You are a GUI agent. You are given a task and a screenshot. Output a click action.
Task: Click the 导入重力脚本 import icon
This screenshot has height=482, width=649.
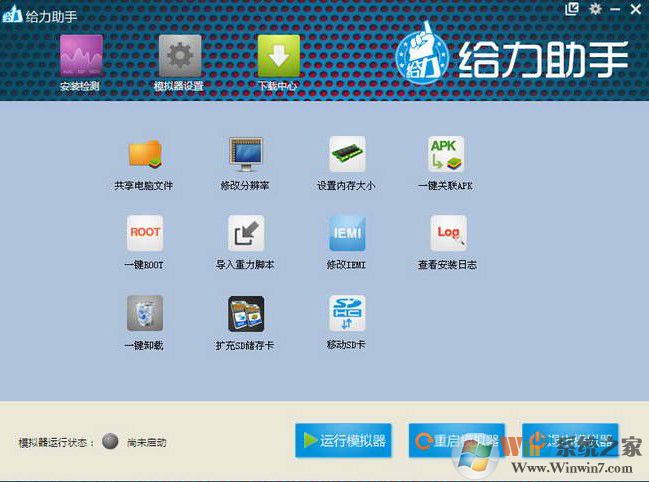[246, 233]
